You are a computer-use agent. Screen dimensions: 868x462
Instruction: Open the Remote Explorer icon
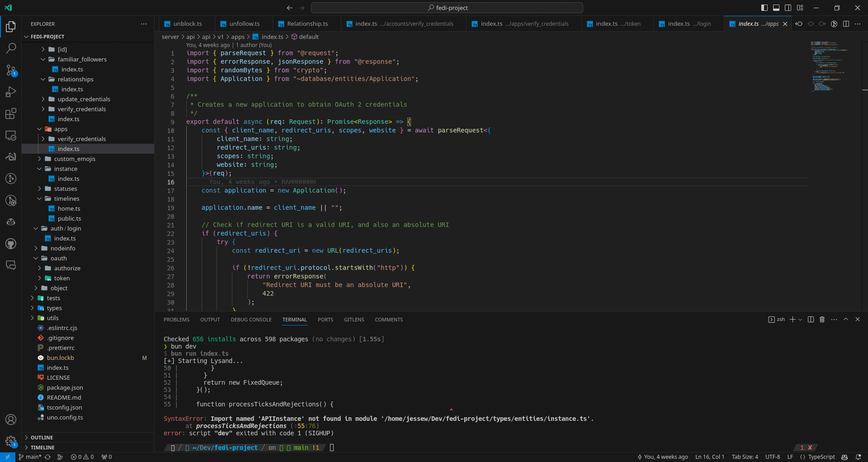(x=11, y=135)
